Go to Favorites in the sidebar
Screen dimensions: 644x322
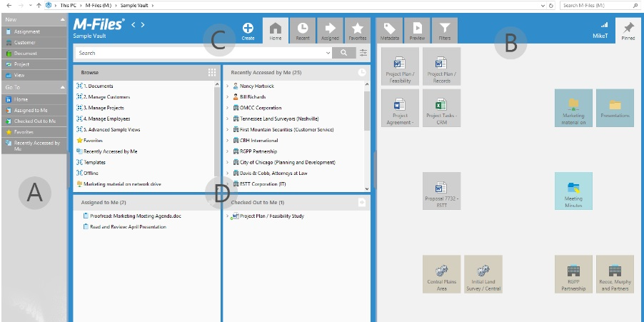point(34,132)
